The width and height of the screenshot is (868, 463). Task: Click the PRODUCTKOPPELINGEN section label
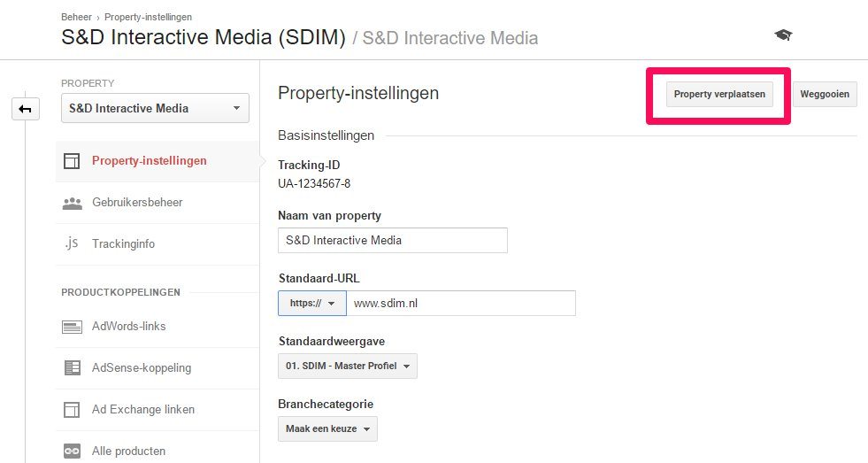point(120,292)
